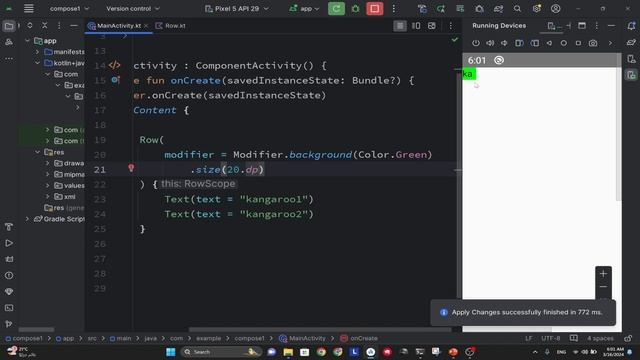Lower emulator volume with volume down icon
This screenshot has width=640, height=360.
(x=504, y=43)
